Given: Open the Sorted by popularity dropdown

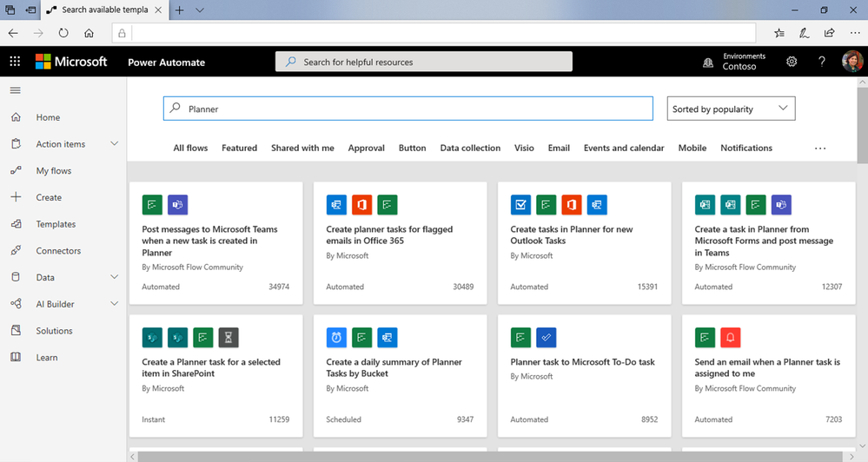Looking at the screenshot, I should coord(732,109).
